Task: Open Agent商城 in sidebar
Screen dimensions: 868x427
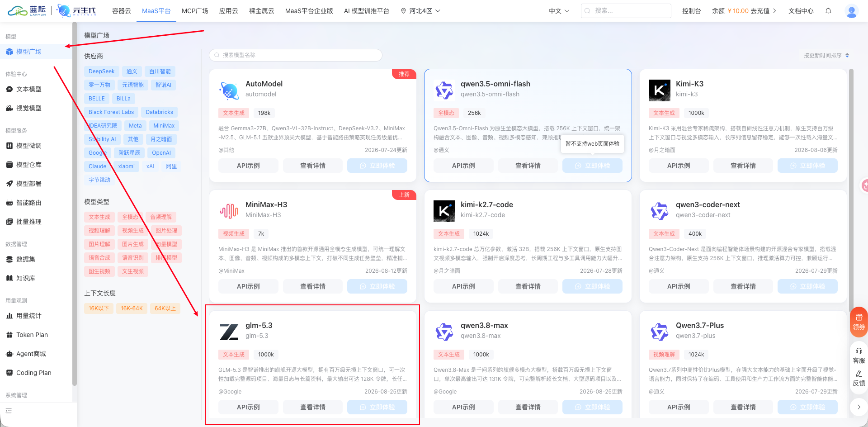Action: (36, 354)
